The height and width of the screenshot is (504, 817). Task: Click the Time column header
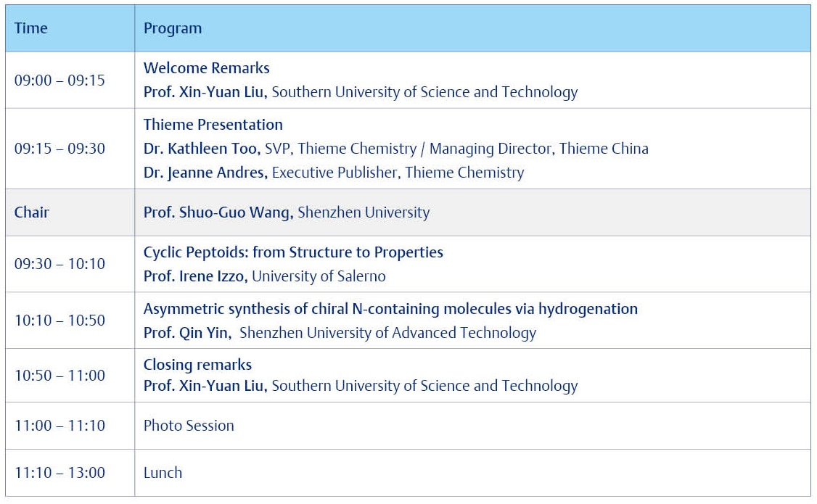click(31, 28)
